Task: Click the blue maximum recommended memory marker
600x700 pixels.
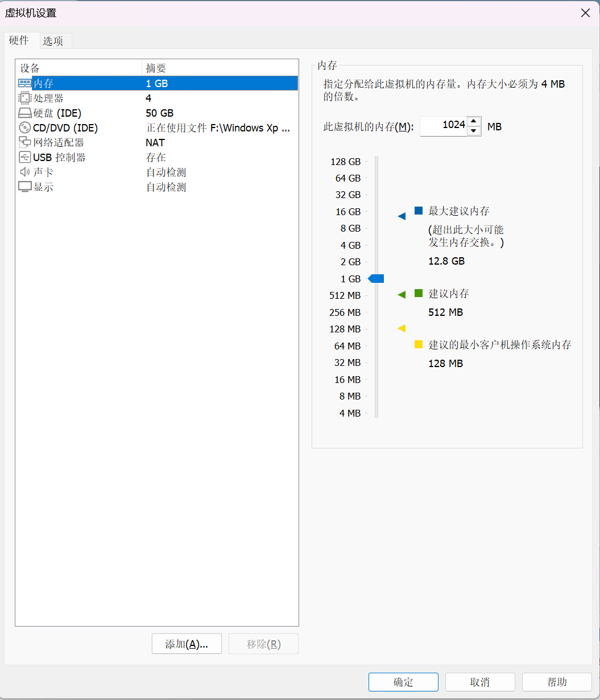Action: [x=402, y=216]
